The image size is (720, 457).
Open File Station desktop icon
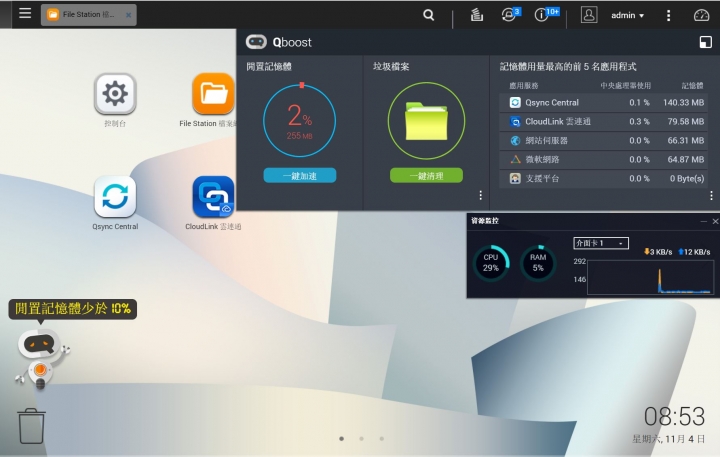[x=213, y=94]
